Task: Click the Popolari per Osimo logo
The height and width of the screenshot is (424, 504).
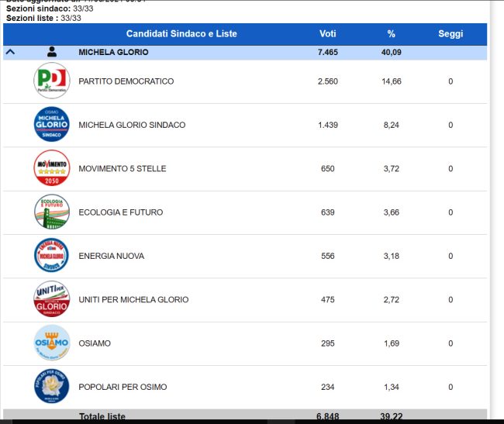Action: point(52,387)
